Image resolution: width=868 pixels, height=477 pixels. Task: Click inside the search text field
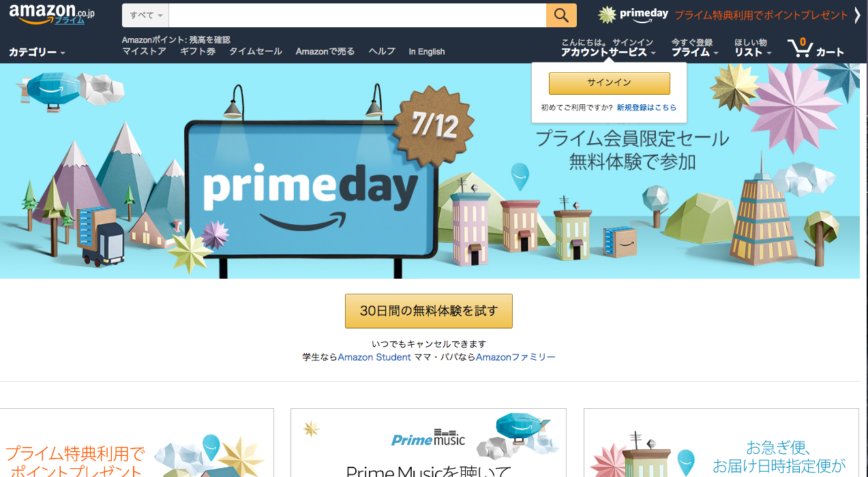pyautogui.click(x=357, y=15)
